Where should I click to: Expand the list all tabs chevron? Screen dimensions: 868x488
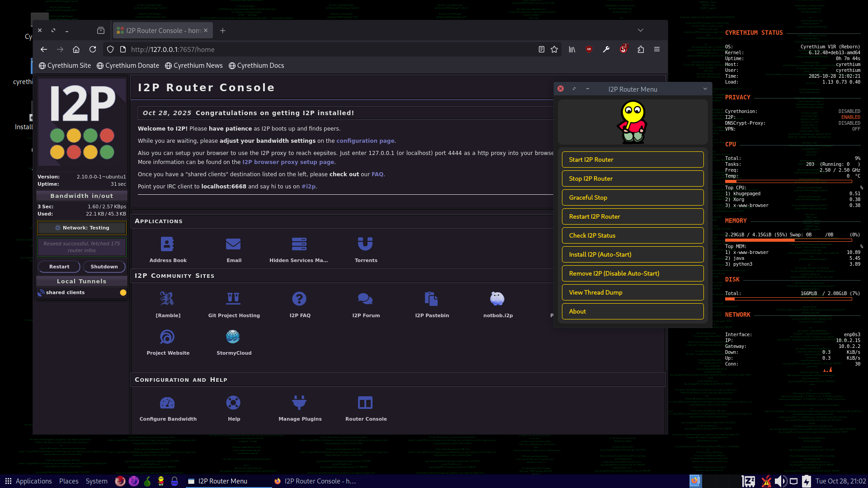tap(640, 30)
